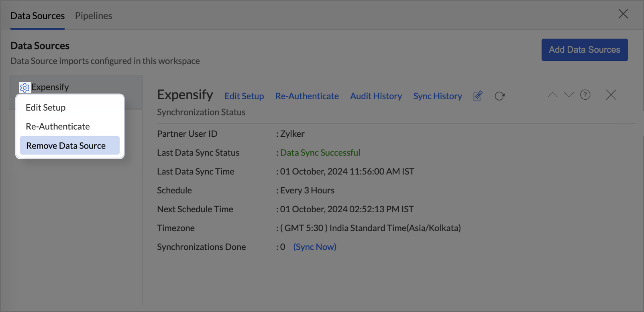The height and width of the screenshot is (312, 644).
Task: Select Remove Data Source in the menu
Action: pos(66,146)
